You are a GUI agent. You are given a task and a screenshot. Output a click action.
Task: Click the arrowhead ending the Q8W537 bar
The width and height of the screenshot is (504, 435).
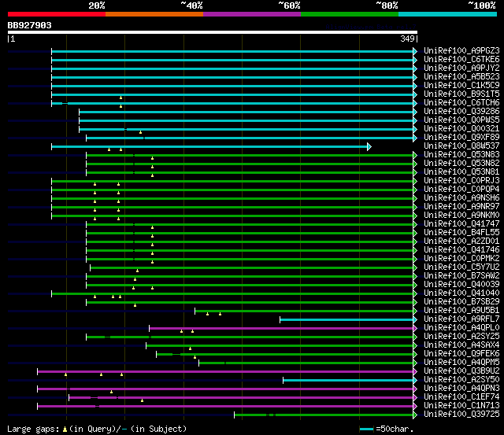369,147
